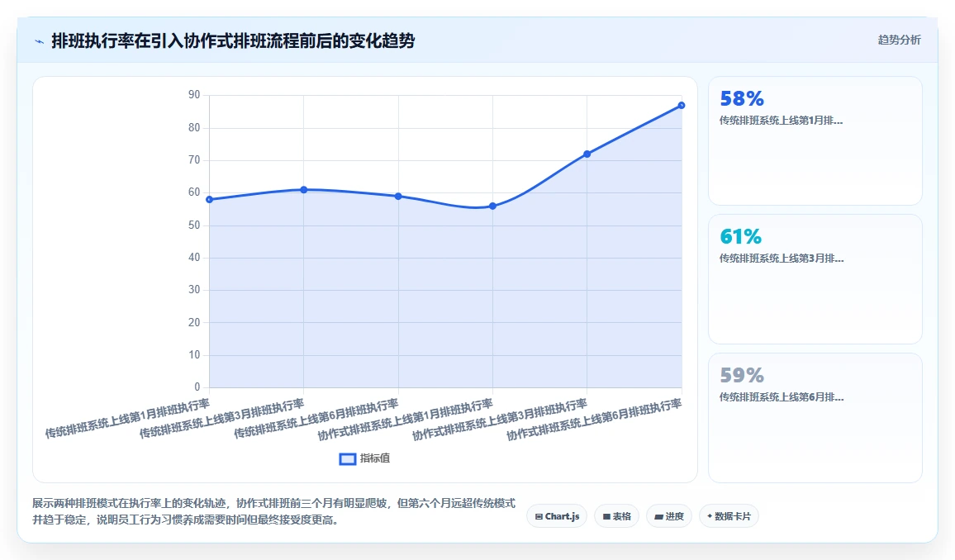Select the Chart.js tag
955x560 pixels.
tap(557, 516)
